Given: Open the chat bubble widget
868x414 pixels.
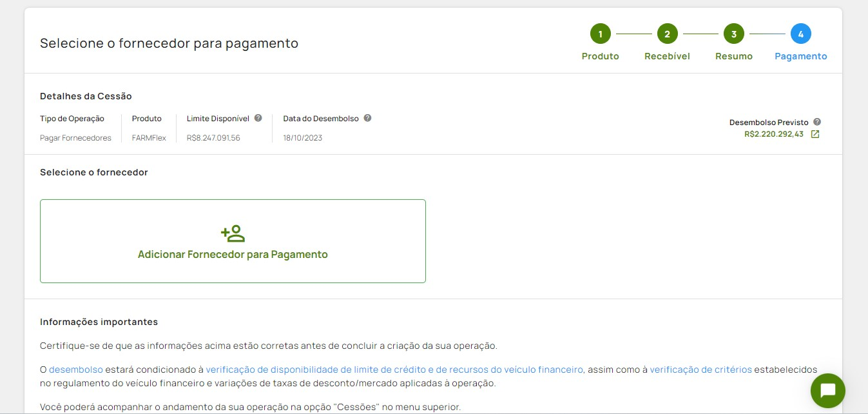Looking at the screenshot, I should click(x=827, y=391).
